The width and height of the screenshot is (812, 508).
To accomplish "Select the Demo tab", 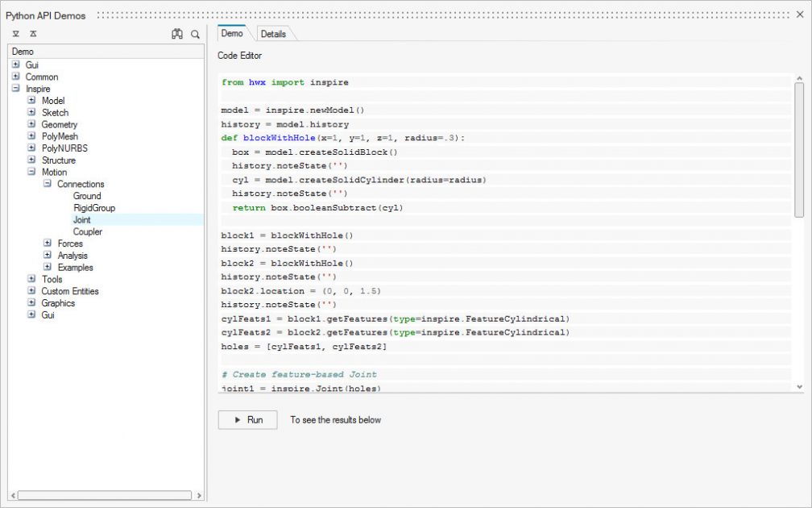I will point(232,34).
